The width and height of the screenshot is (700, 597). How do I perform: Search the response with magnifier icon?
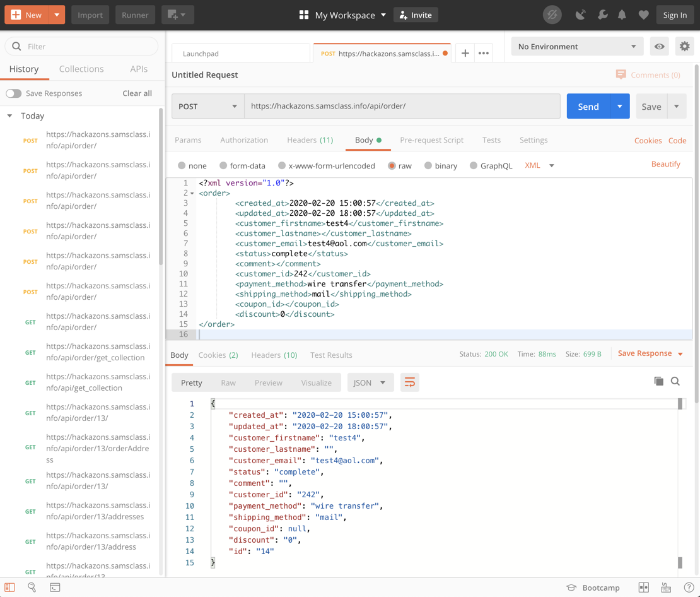(675, 381)
